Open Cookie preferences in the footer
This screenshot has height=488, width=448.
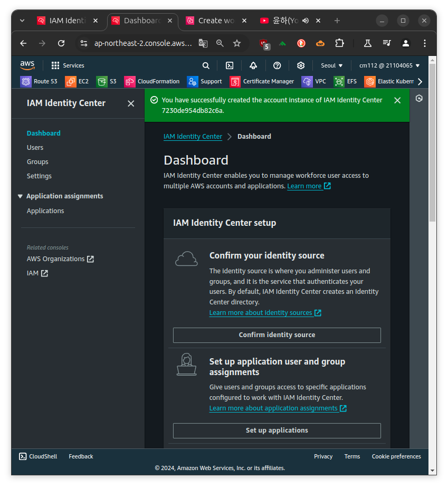pos(396,456)
